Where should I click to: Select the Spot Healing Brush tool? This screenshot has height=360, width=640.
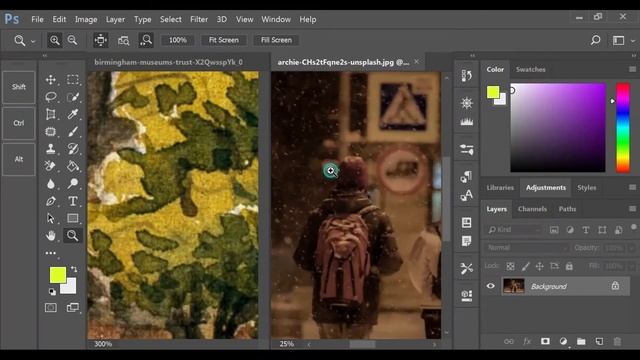(51, 131)
